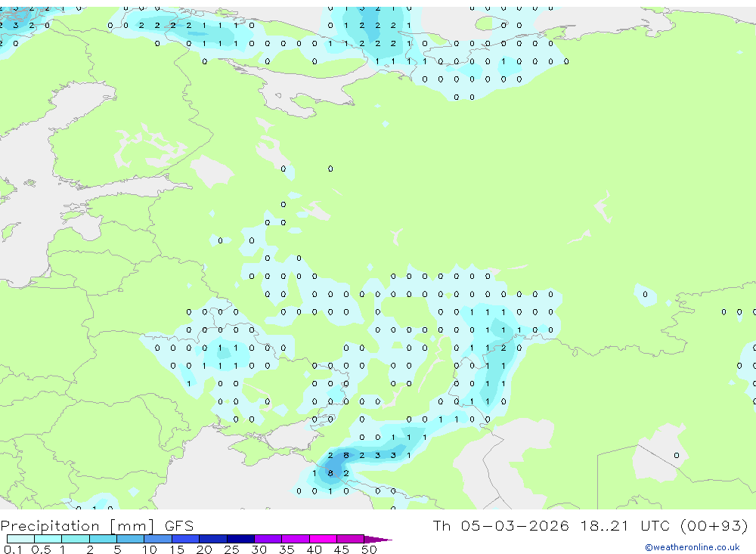The image size is (756, 554).
Task: Click the 25–30 mm navy legend segment
Action: (240, 539)
